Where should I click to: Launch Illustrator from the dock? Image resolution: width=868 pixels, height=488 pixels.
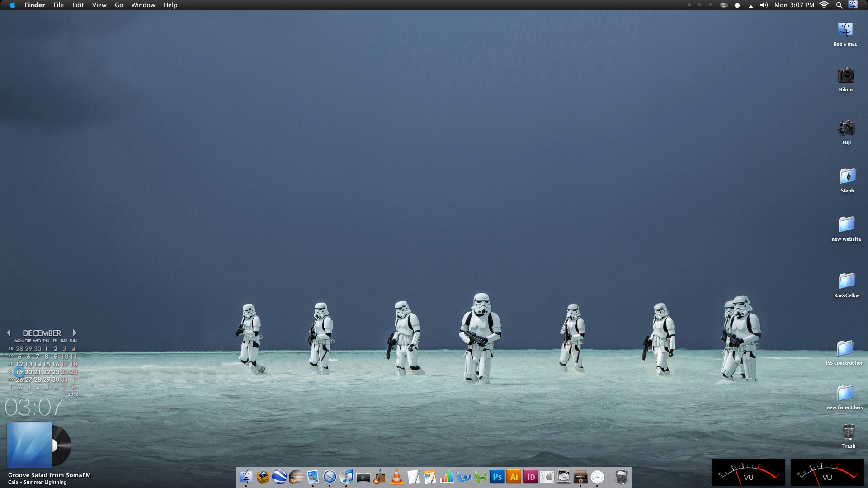click(x=514, y=477)
